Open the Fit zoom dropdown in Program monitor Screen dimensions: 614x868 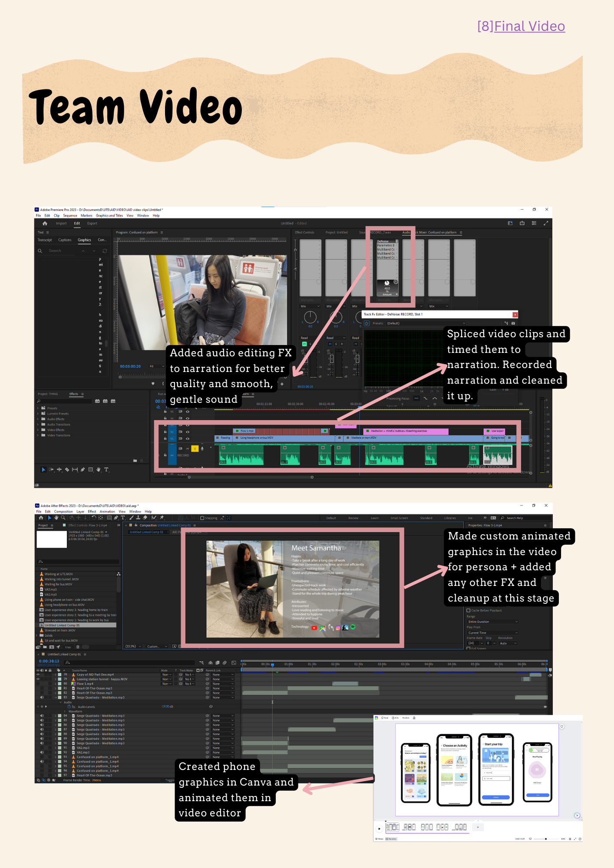click(155, 366)
